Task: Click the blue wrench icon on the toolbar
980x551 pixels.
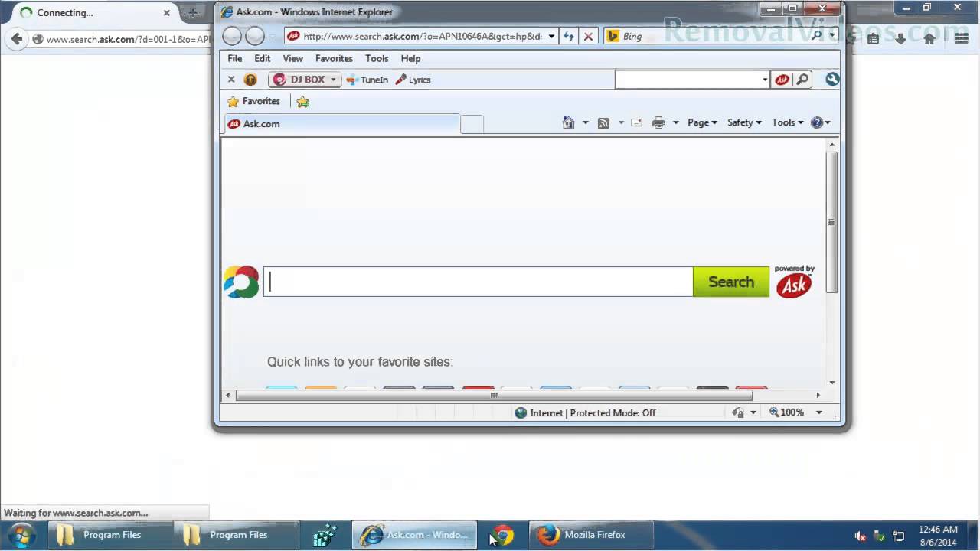Action: coord(832,79)
